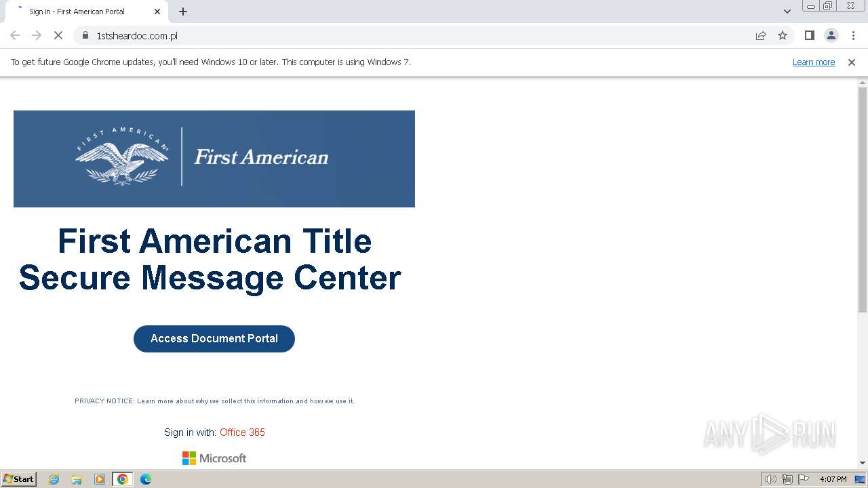
Task: Minimize the Chrome window
Action: [811, 6]
